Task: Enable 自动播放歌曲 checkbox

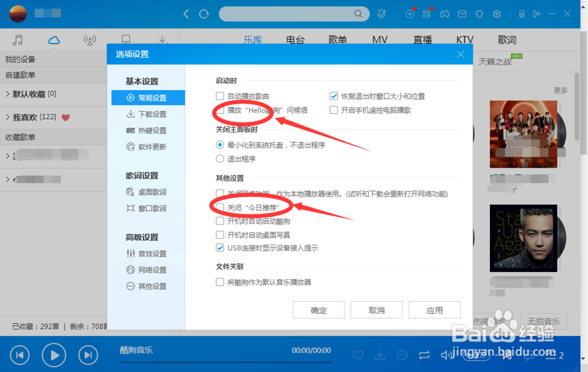Action: (x=220, y=96)
